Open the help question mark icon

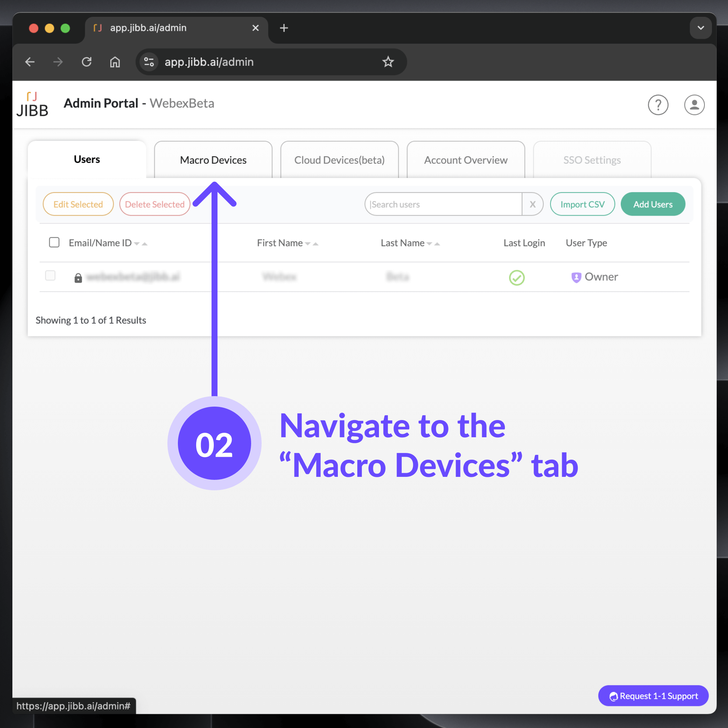(658, 104)
